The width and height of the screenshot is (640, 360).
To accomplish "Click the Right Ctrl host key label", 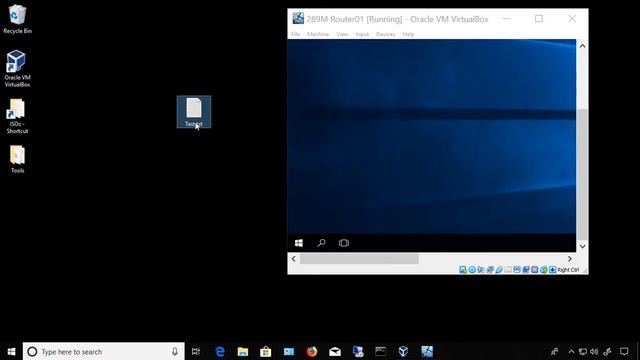I will click(x=568, y=270).
